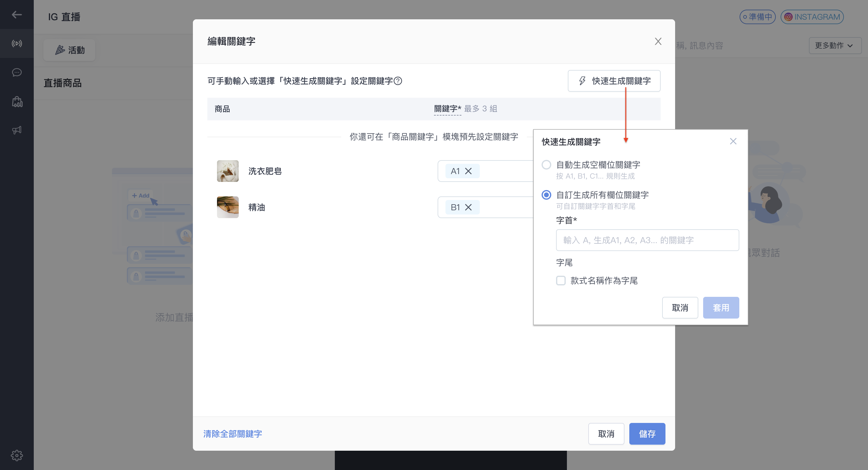Click 取消 in the quick generate popup
This screenshot has height=470, width=868.
tap(680, 307)
